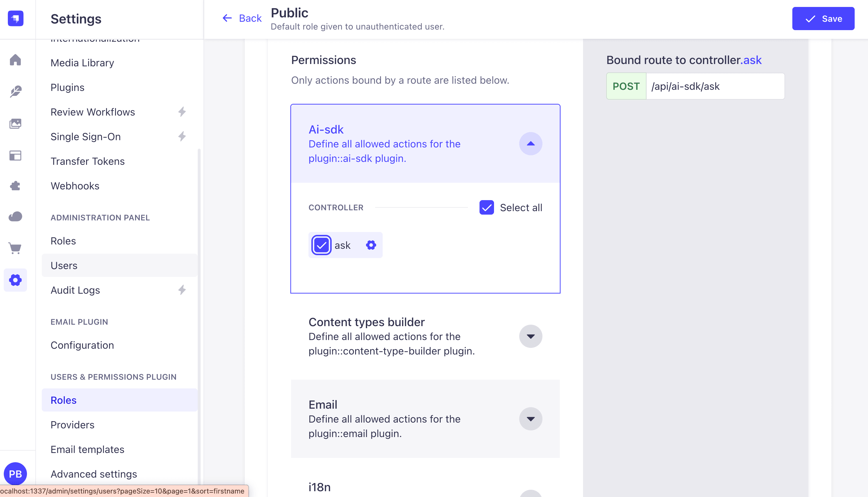Open Media Library sidebar icon
The height and width of the screenshot is (497, 868).
[15, 124]
